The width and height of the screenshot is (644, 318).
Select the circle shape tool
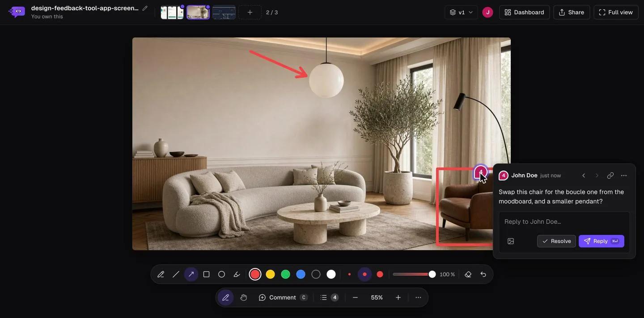point(221,274)
